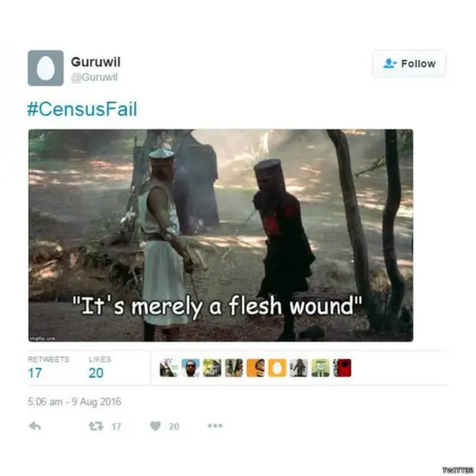The image size is (476, 476).
Task: Open the grey statue figure liker avatar
Action: 299,367
